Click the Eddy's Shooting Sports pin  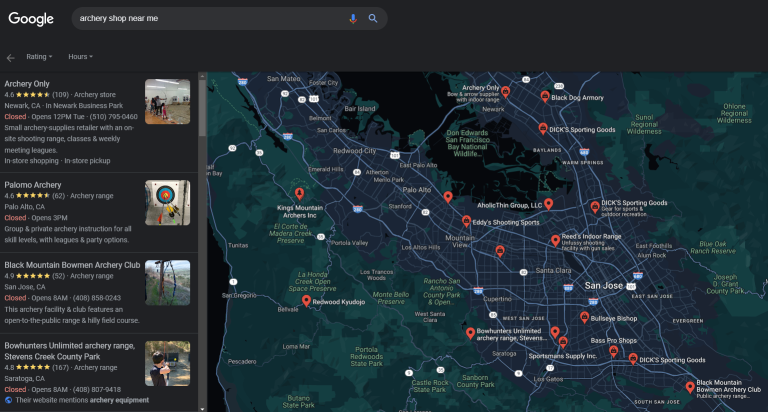point(466,221)
